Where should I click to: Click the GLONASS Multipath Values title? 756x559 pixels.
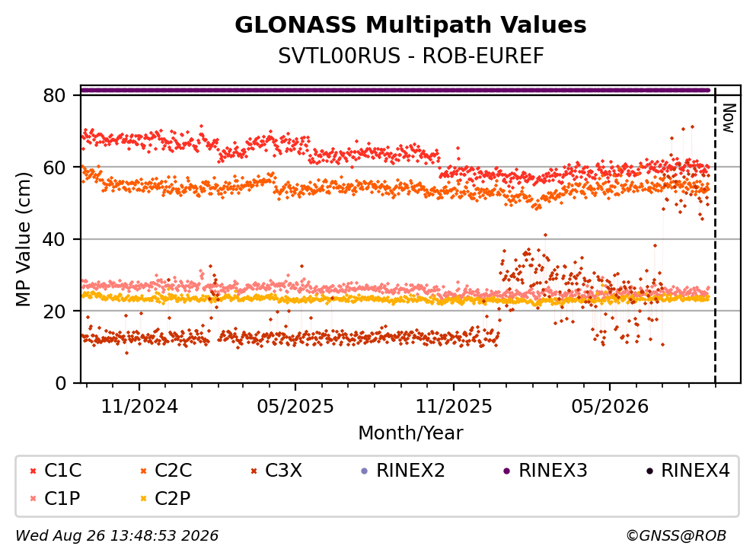(x=410, y=25)
